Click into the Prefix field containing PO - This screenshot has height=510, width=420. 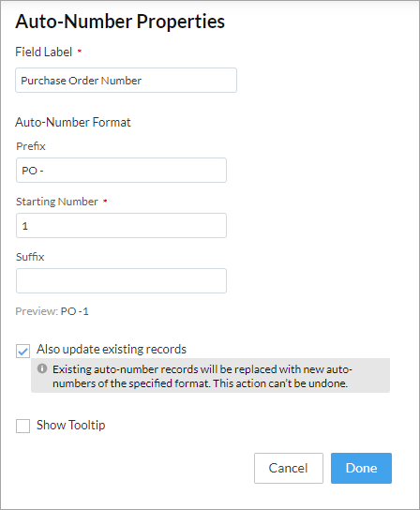tap(121, 171)
